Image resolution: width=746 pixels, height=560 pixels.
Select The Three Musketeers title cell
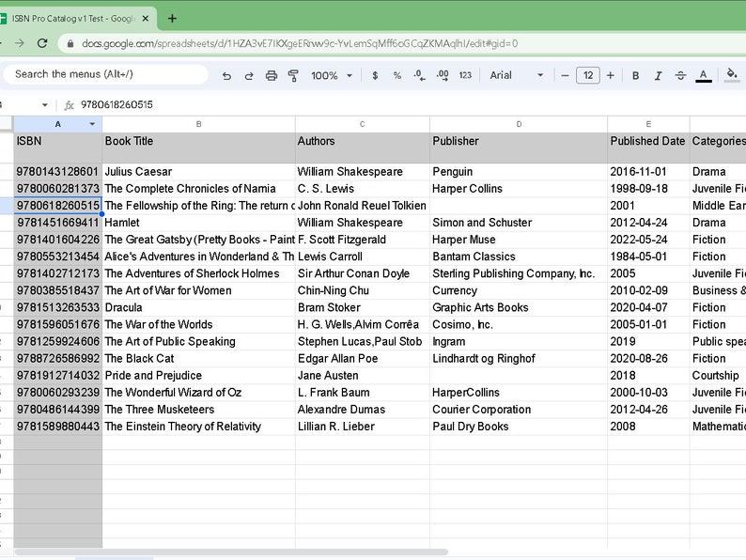[198, 409]
